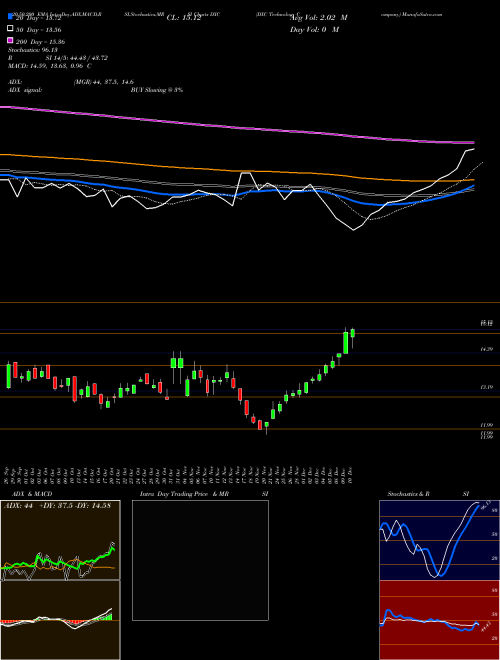Click the 'Avg Vol: 2.02 M' text
This screenshot has width=500, height=660.
(x=319, y=18)
